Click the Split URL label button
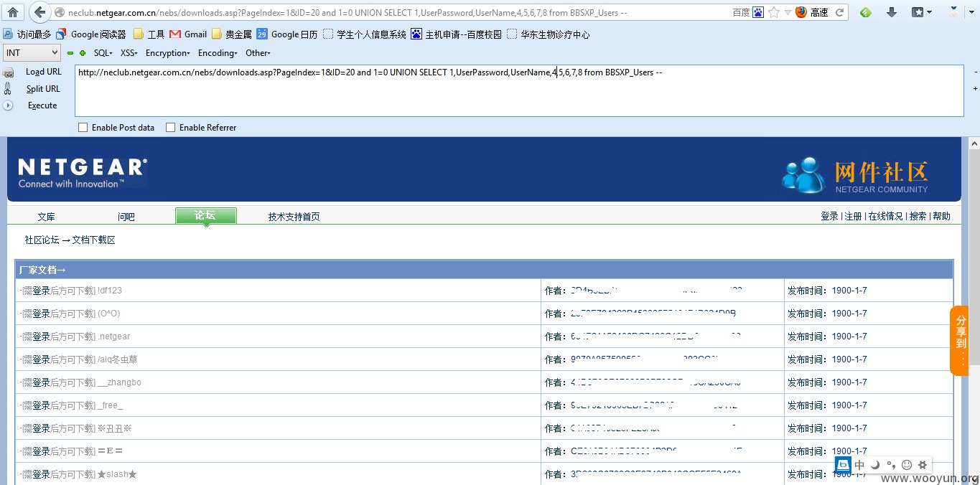 [43, 89]
